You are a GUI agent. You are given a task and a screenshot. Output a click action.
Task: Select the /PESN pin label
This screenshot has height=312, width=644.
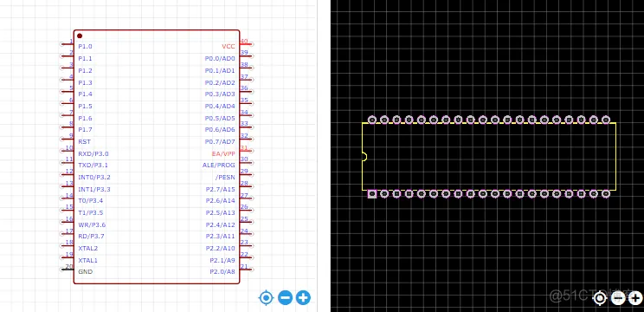225,177
